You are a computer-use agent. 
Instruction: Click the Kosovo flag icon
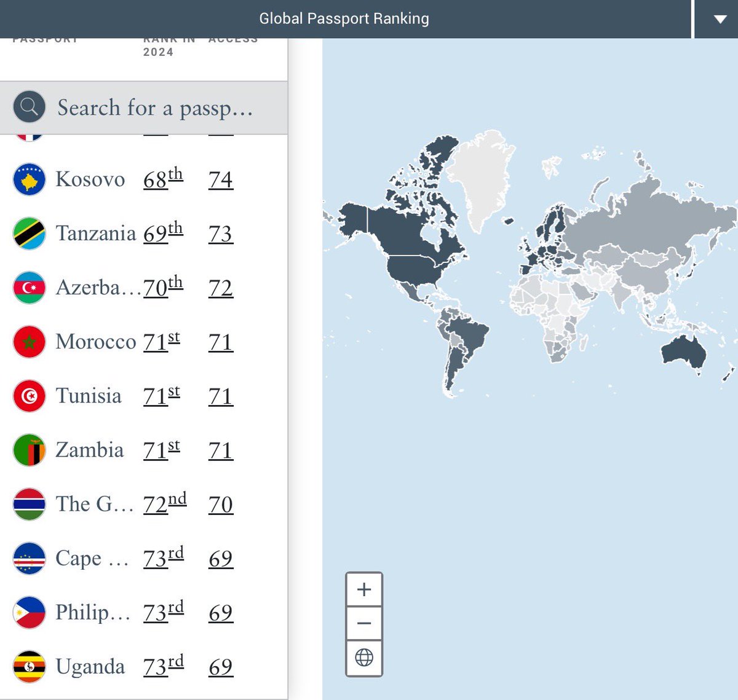click(29, 179)
